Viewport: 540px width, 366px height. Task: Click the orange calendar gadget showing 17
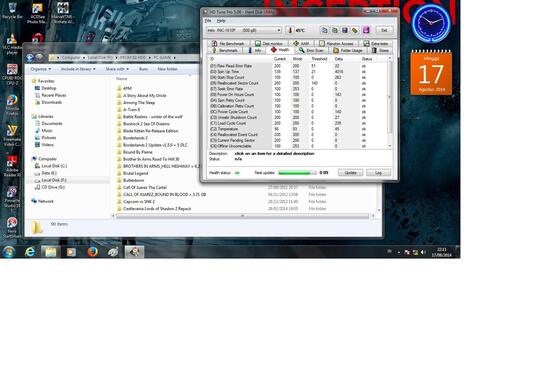431,73
